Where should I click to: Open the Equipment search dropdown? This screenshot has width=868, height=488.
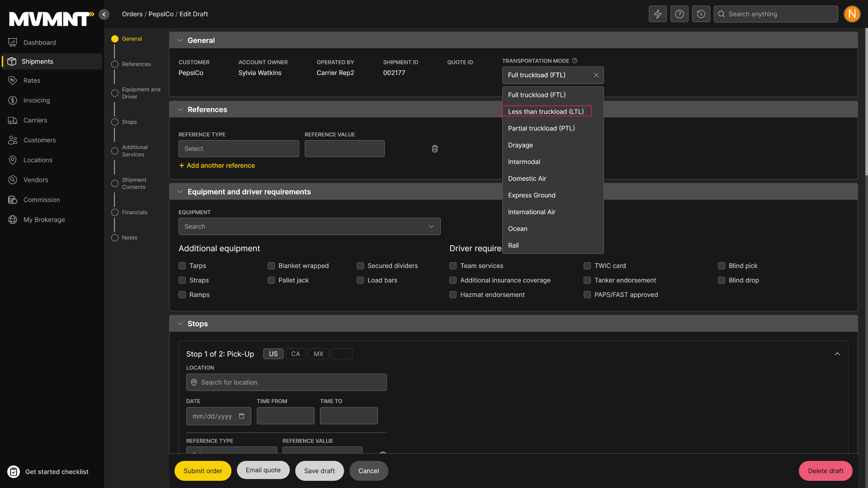[309, 227]
